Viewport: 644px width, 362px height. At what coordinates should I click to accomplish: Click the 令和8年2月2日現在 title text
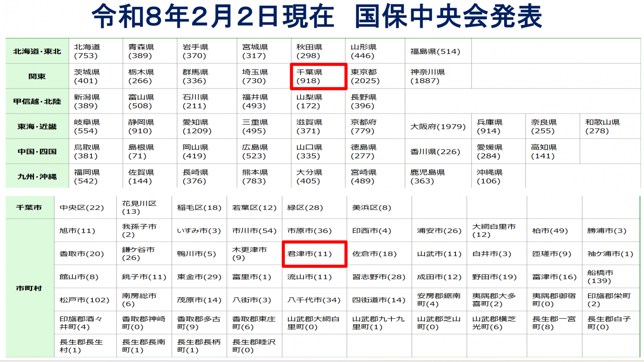click(213, 17)
